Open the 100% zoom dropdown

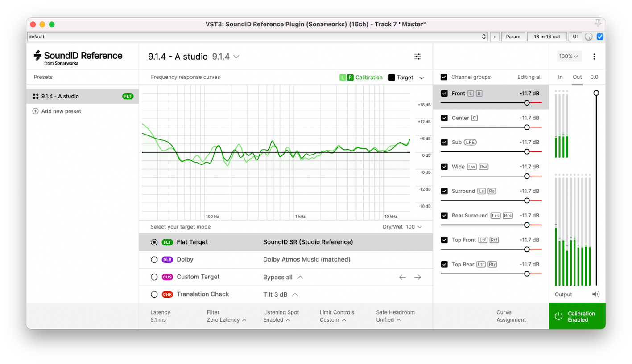pos(569,57)
